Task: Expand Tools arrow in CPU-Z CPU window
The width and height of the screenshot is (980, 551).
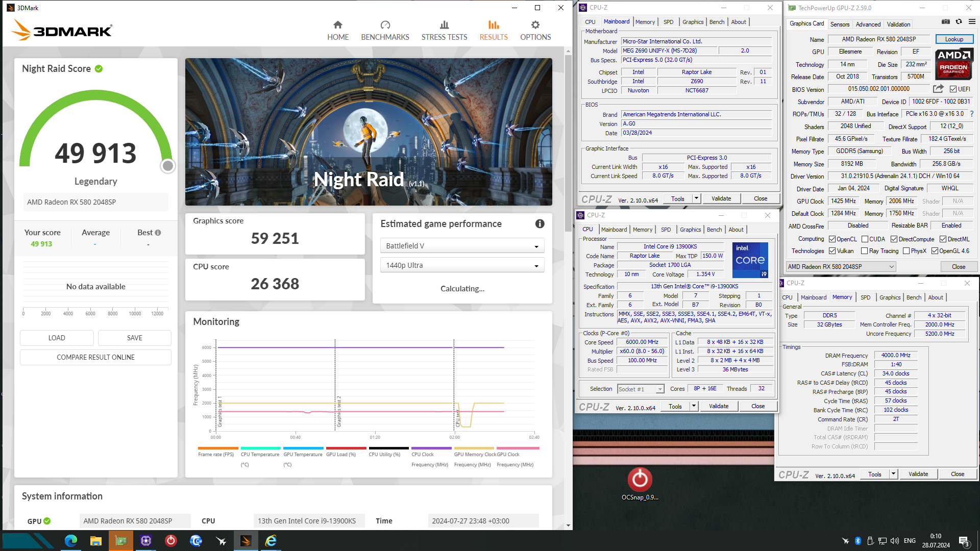Action: [x=694, y=406]
